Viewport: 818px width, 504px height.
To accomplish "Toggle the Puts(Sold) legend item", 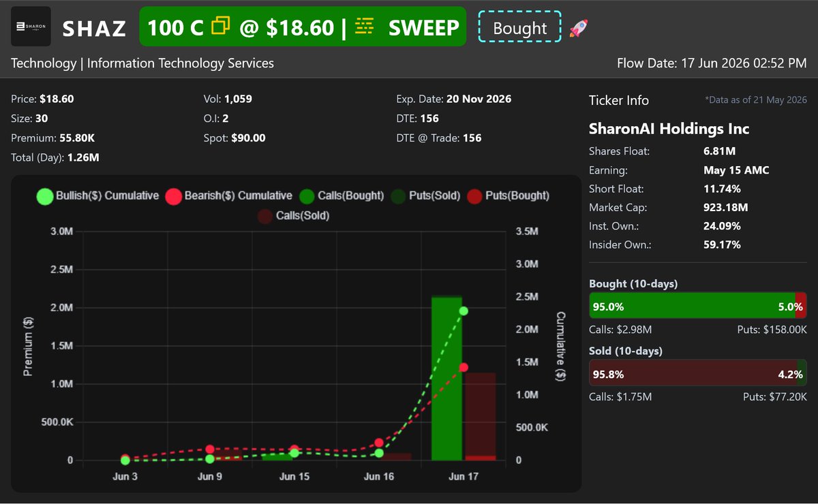I will pos(426,196).
